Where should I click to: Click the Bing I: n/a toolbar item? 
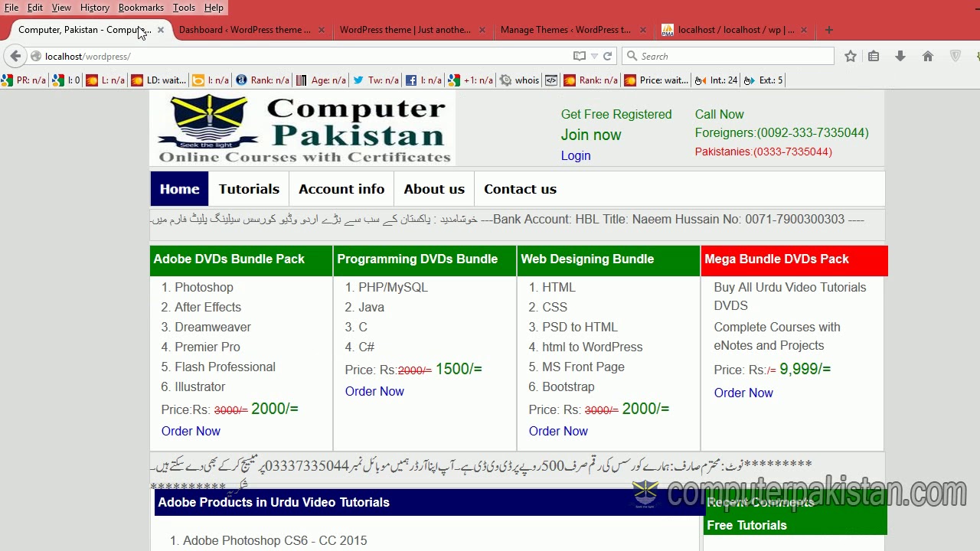click(211, 80)
